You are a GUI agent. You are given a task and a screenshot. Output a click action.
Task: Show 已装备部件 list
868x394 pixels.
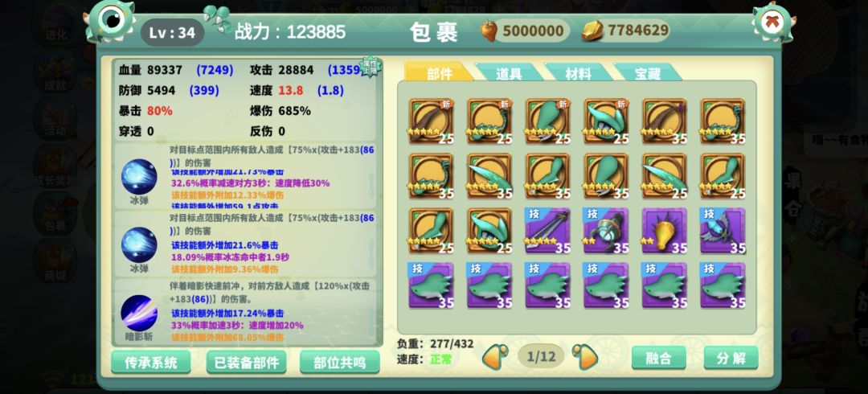tap(247, 363)
